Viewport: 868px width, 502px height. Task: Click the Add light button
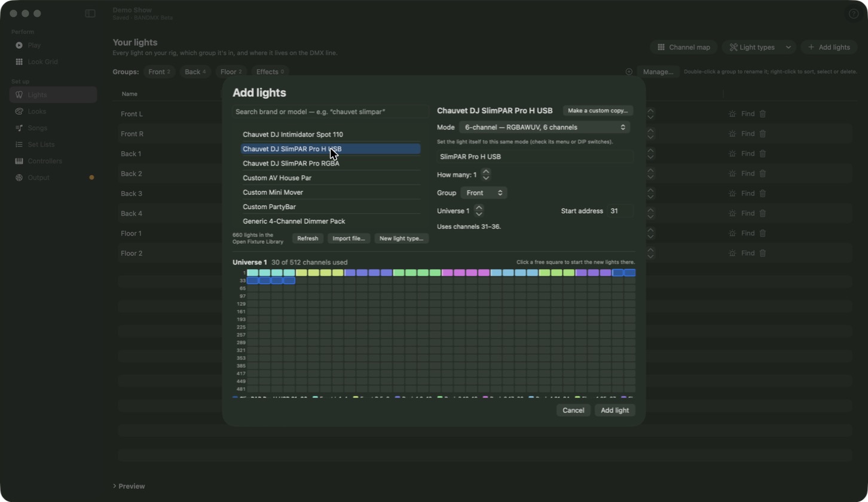pos(615,411)
